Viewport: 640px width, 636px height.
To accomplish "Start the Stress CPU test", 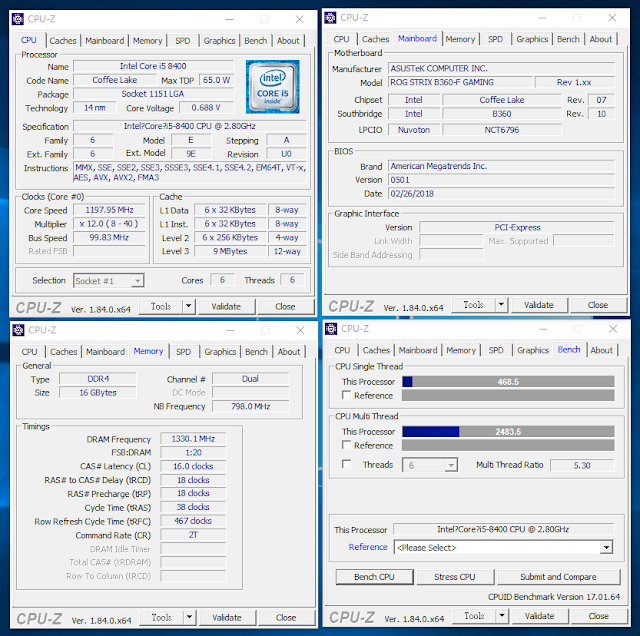I will tap(455, 577).
